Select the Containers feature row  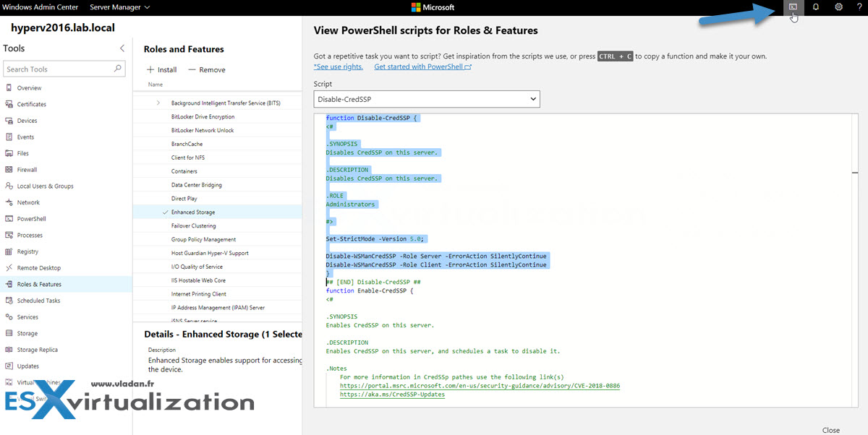tap(217, 171)
